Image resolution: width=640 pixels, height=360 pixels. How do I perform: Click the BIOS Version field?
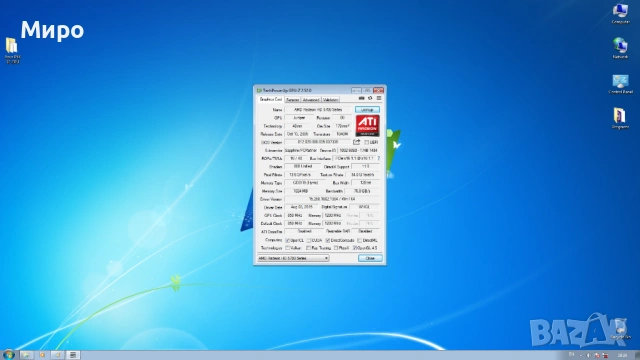(x=318, y=142)
